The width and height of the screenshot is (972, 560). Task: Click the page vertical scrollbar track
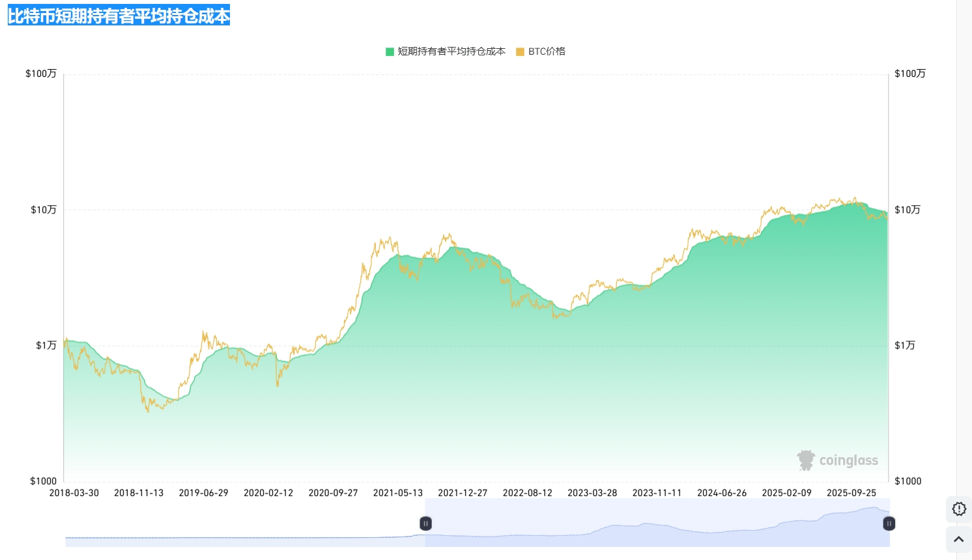[x=964, y=260]
